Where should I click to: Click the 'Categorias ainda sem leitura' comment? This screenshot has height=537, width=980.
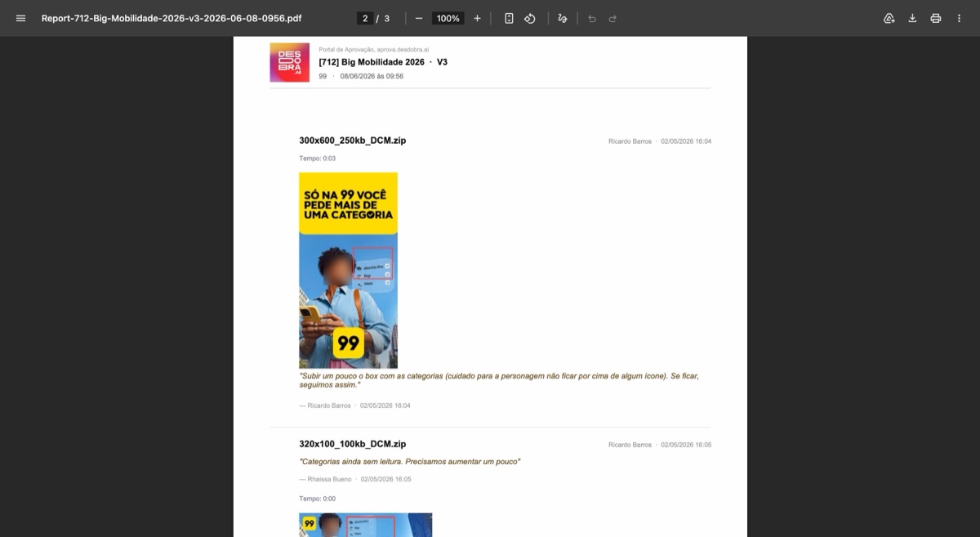click(409, 462)
